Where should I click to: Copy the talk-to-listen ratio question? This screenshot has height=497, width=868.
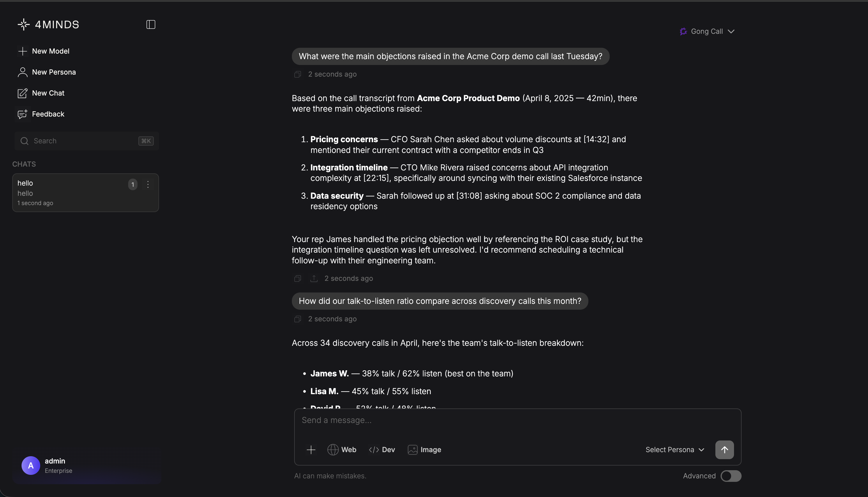297,319
